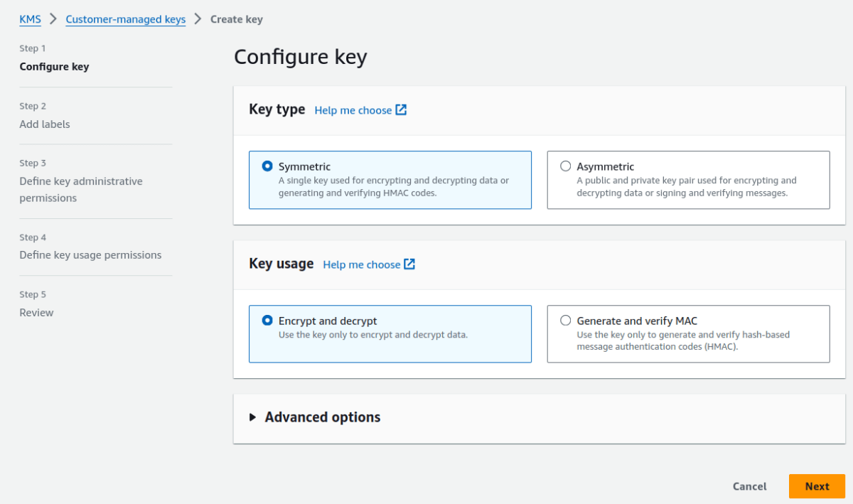Go back to Customer-managed keys breadcrumb
This screenshot has height=504, width=853.
point(125,19)
